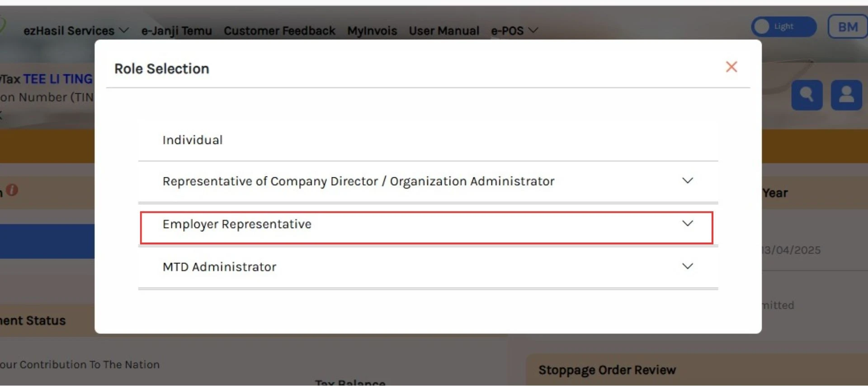Viewport: 868px width, 386px height.
Task: Open the user profile icon button
Action: click(846, 95)
